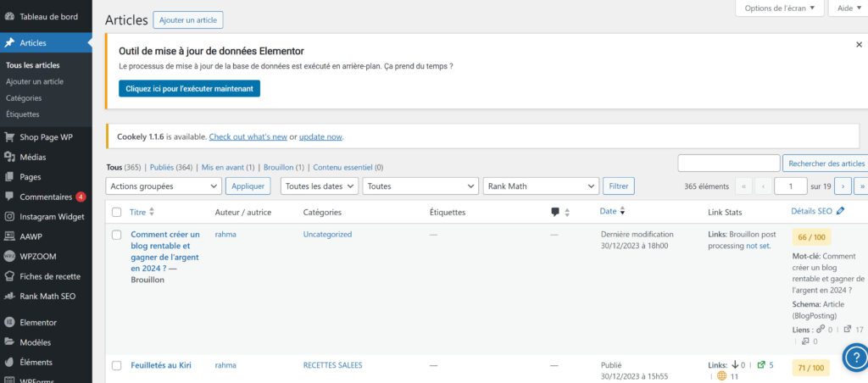
Task: Click the 'not set' link in Link Stats
Action: pos(758,246)
